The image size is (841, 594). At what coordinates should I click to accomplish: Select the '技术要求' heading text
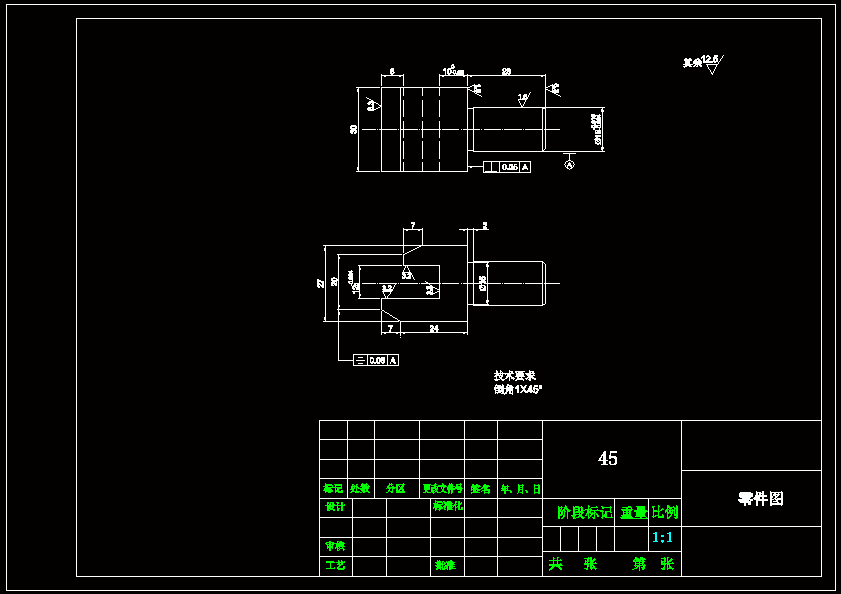tap(514, 376)
